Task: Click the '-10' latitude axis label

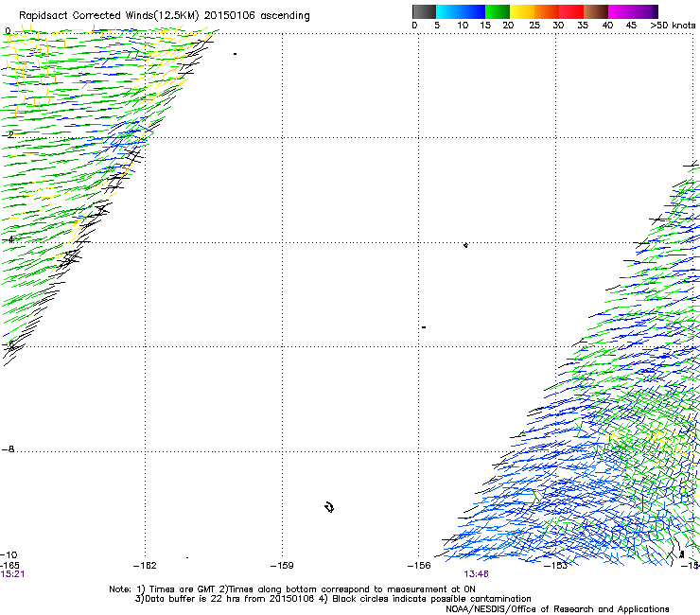Action: point(9,554)
